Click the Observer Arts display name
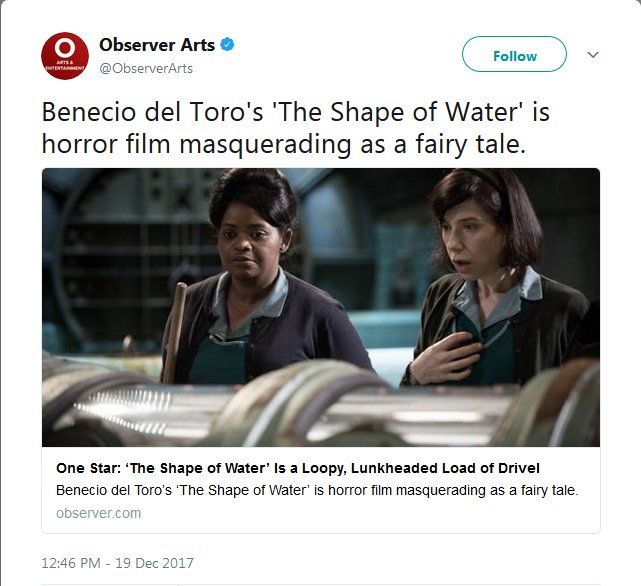 pos(157,45)
